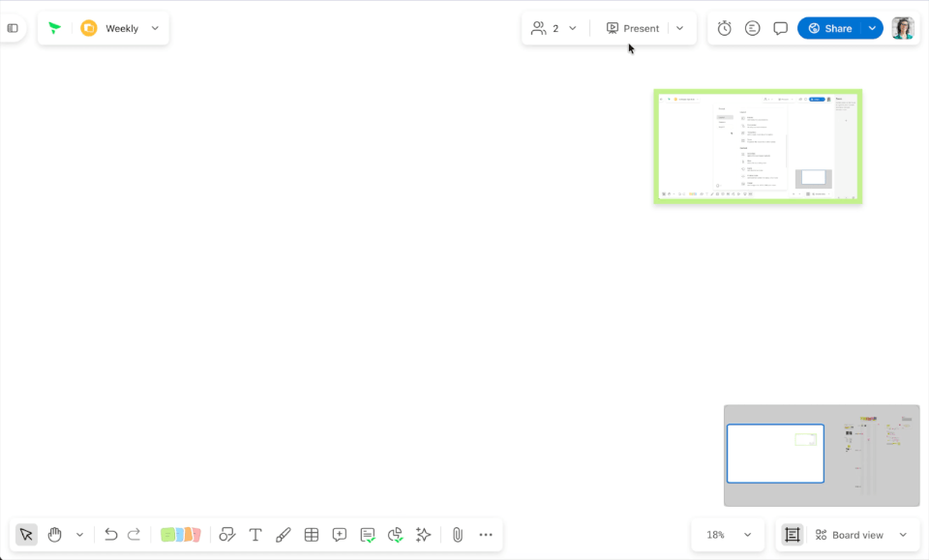Image resolution: width=929 pixels, height=560 pixels.
Task: Insert a table
Action: 311,535
